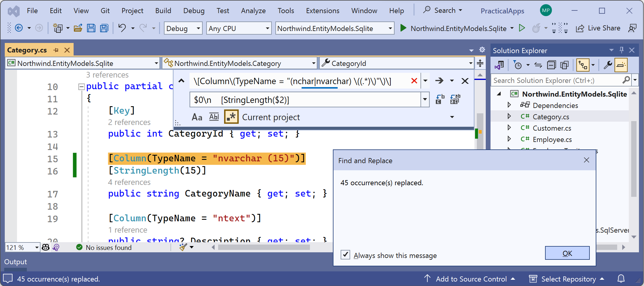
Task: Start without debugging with the outlined play icon
Action: coord(522,28)
